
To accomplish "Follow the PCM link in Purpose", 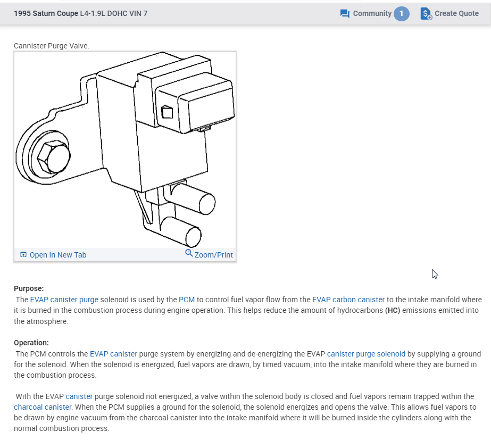I will pyautogui.click(x=187, y=300).
